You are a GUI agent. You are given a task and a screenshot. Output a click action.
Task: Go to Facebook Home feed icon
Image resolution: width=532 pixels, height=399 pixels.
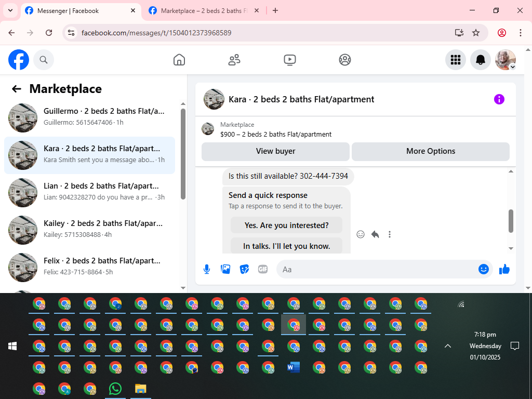[179, 60]
